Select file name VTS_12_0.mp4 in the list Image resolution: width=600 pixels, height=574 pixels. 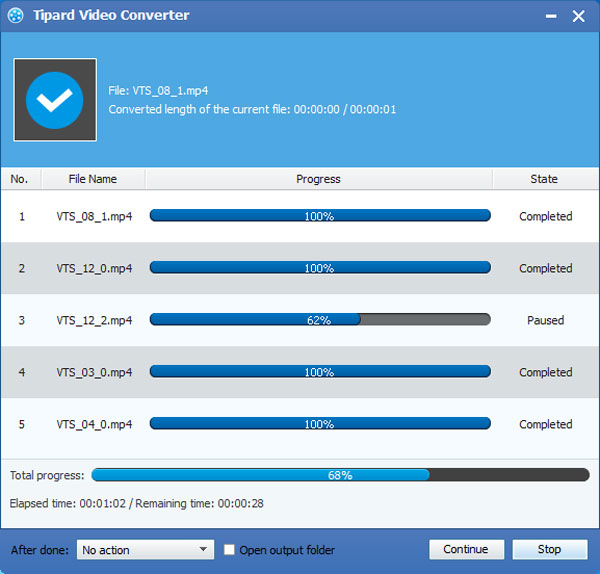tap(94, 269)
